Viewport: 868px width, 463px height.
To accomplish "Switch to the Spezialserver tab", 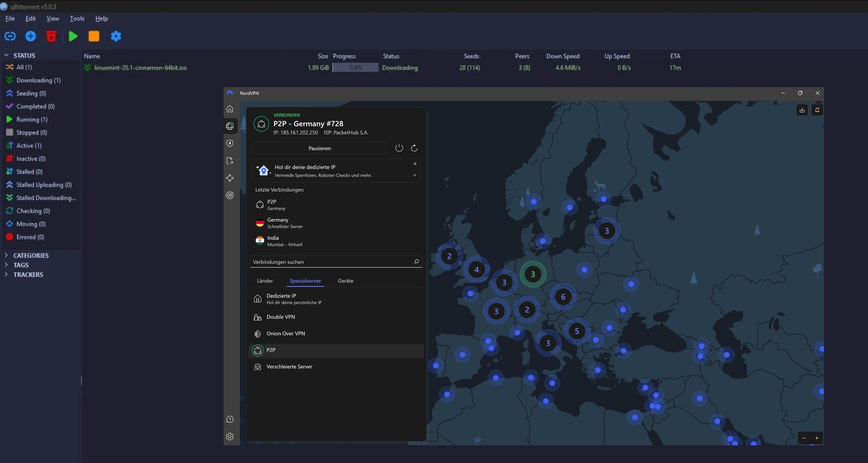I will point(305,281).
